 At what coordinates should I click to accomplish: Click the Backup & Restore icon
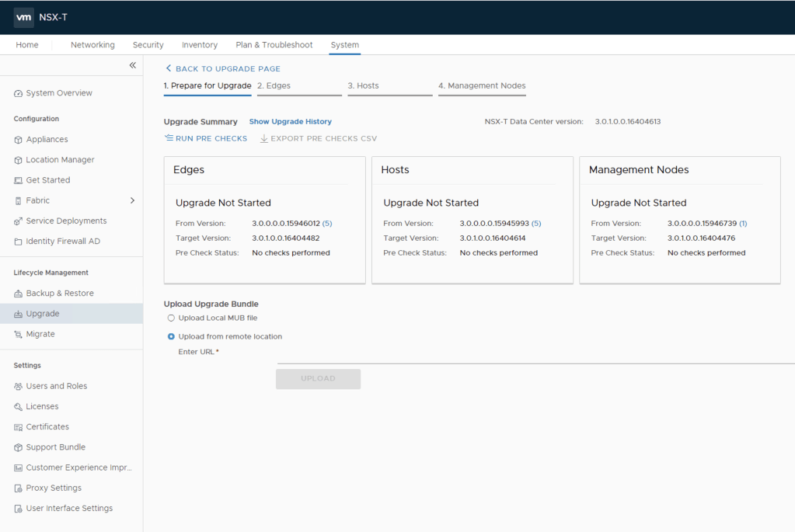tap(19, 294)
